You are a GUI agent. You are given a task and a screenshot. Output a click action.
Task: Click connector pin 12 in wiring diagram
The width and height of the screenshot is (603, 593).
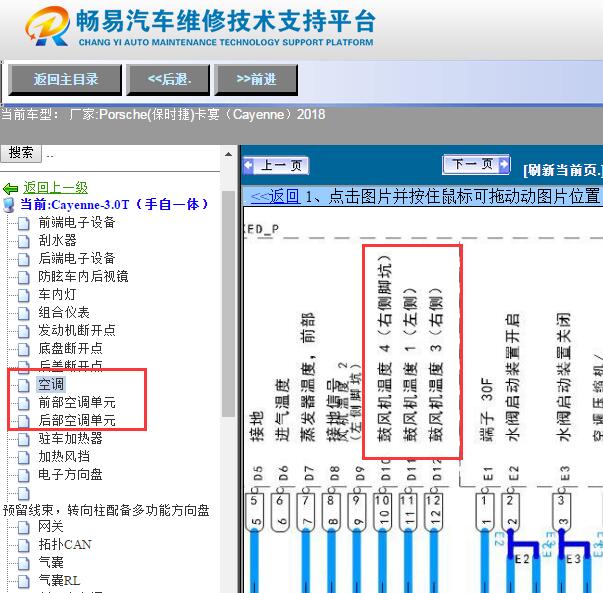pyautogui.click(x=433, y=512)
